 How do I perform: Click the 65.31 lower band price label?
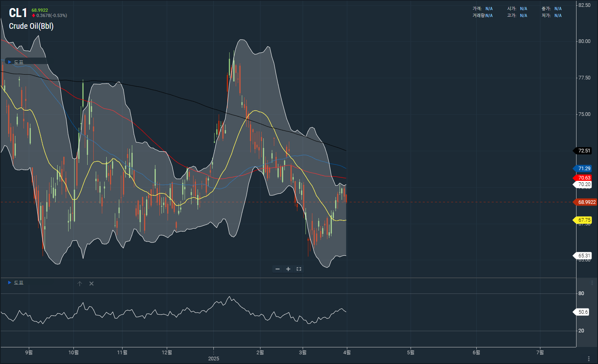point(584,256)
